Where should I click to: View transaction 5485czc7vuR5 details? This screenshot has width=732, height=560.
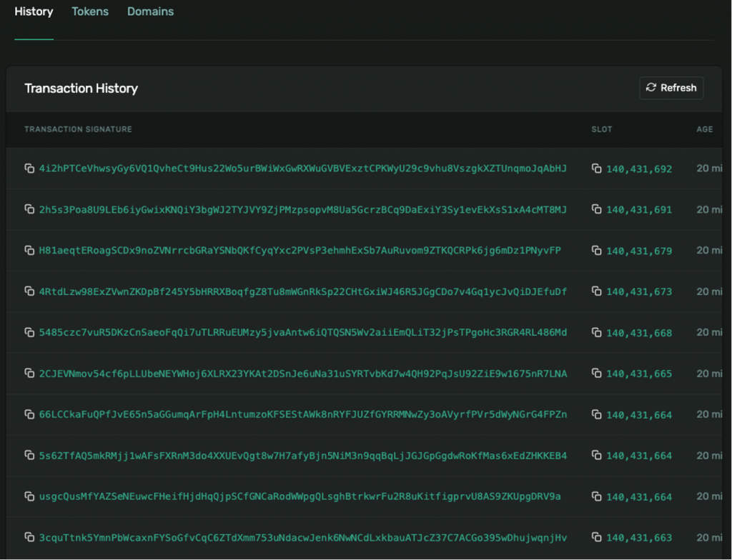(302, 332)
